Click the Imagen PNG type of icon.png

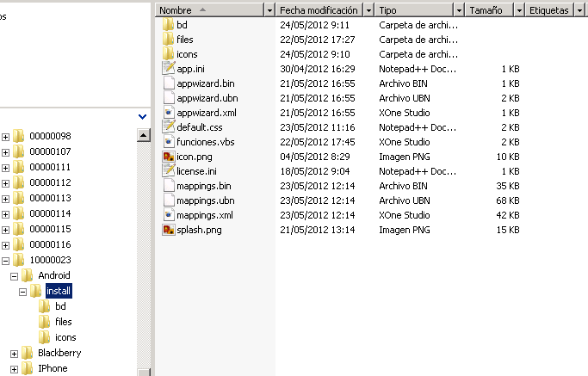pos(405,157)
